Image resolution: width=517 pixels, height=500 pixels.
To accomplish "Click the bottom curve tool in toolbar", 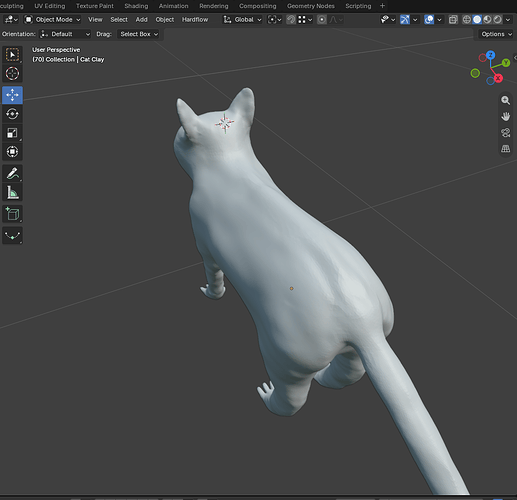I will point(12,236).
